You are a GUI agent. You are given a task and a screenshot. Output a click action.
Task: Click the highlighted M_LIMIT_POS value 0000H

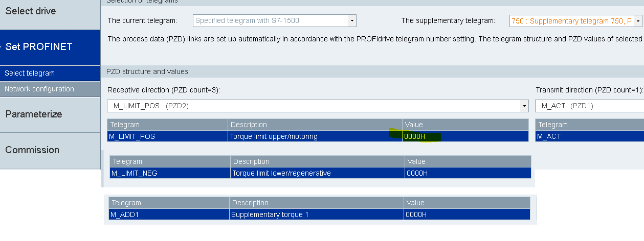tap(414, 136)
